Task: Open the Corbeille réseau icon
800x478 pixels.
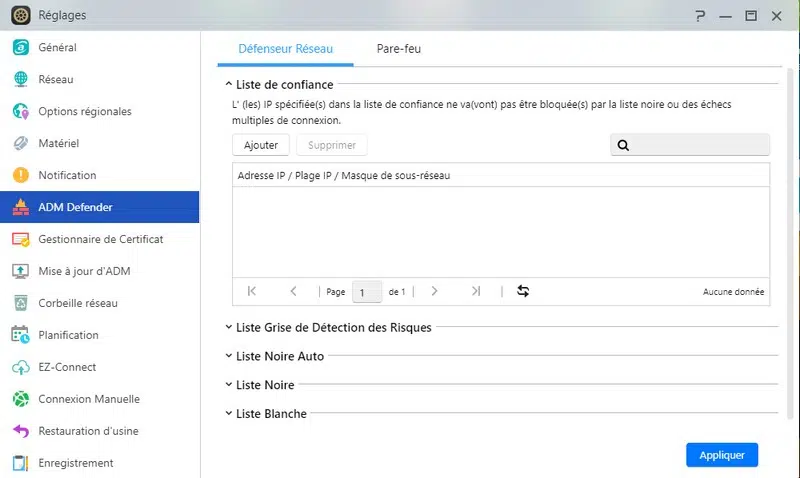Action: click(20, 303)
